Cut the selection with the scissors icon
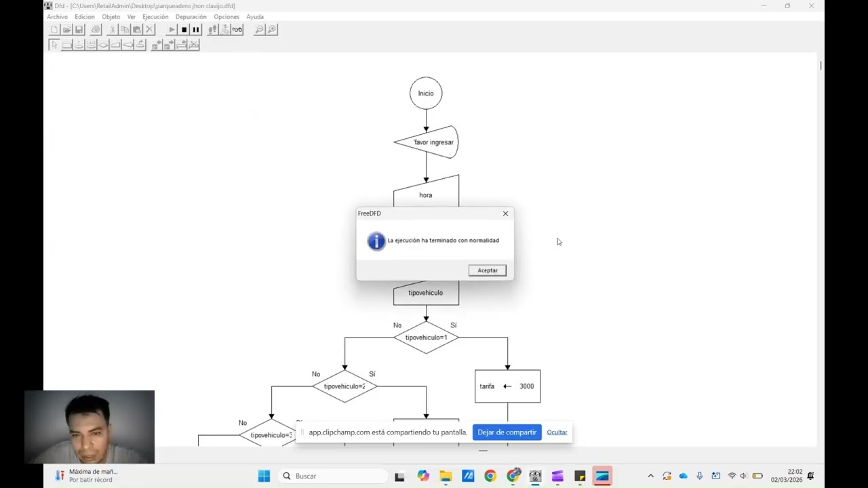 pyautogui.click(x=113, y=29)
